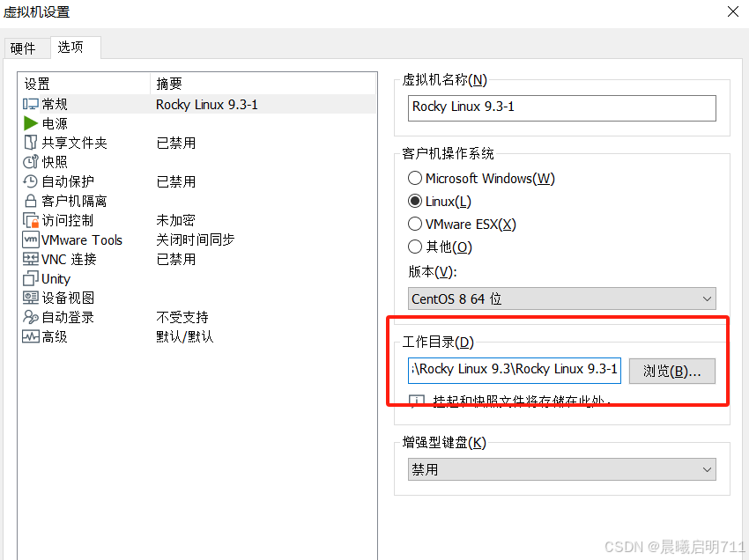The width and height of the screenshot is (749, 560).
Task: Select the 常规 settings row text
Action: (55, 104)
